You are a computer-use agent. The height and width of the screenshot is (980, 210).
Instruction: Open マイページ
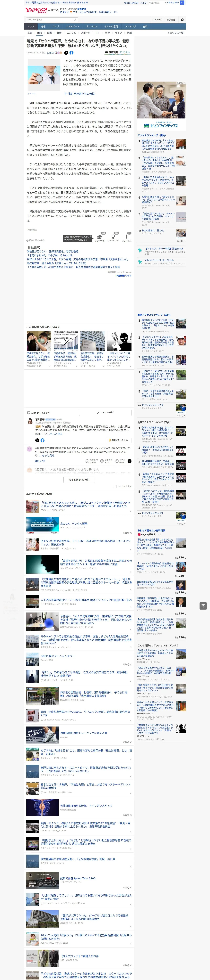click(x=157, y=20)
